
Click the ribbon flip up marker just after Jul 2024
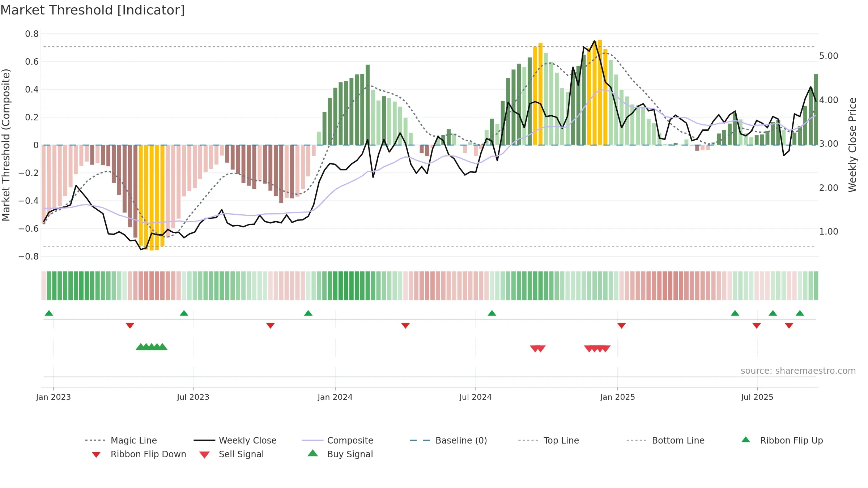pos(492,313)
